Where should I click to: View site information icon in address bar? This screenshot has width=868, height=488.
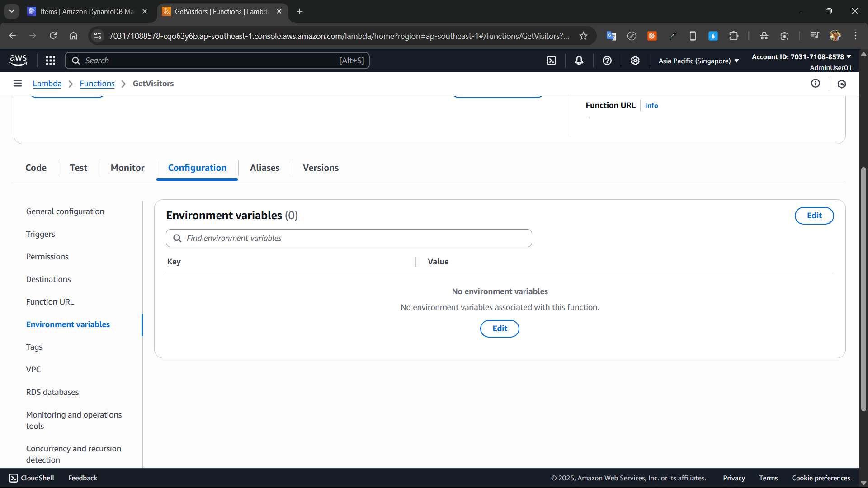pyautogui.click(x=98, y=36)
